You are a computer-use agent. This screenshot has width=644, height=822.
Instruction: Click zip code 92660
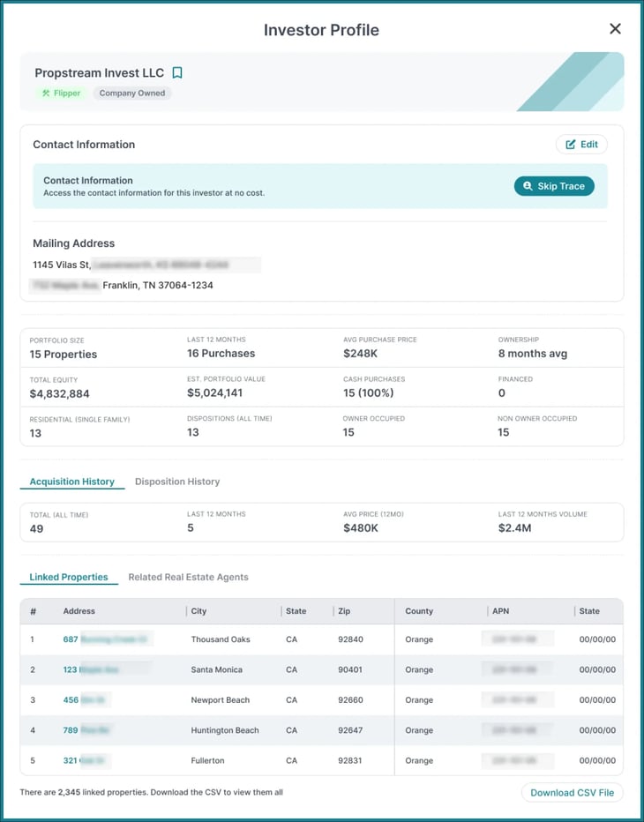pyautogui.click(x=350, y=700)
